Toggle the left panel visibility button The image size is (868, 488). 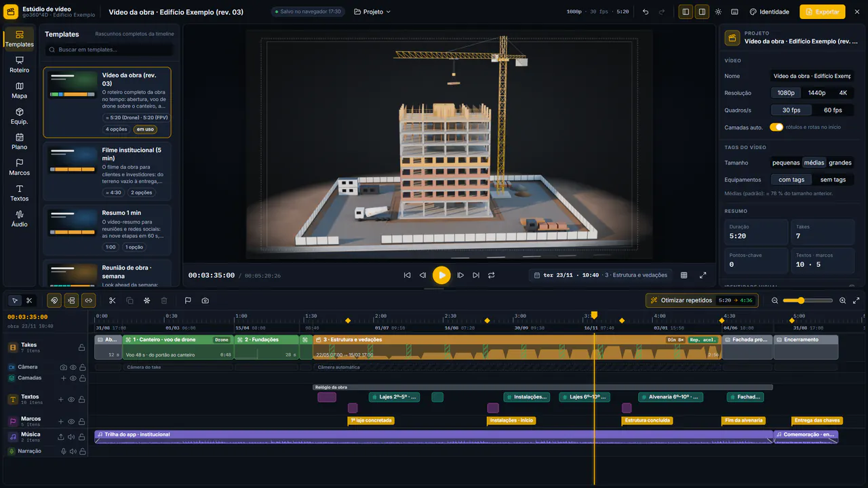(686, 12)
